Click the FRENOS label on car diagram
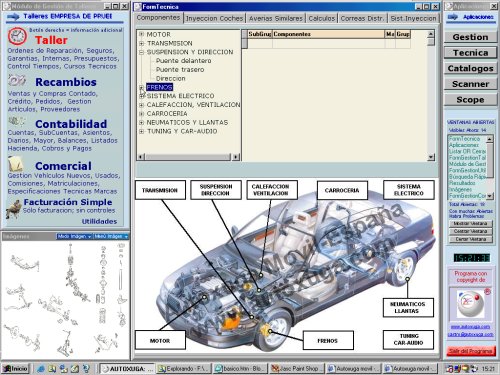 click(328, 340)
